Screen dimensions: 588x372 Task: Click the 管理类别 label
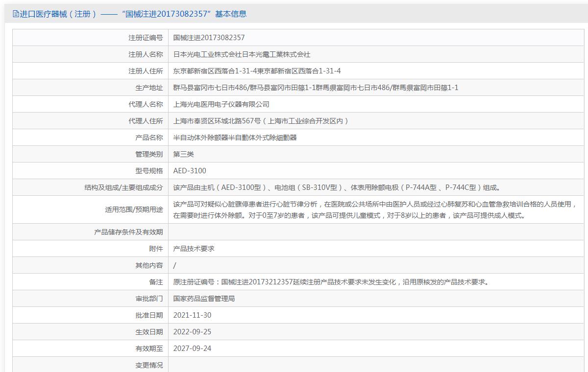[x=149, y=154]
